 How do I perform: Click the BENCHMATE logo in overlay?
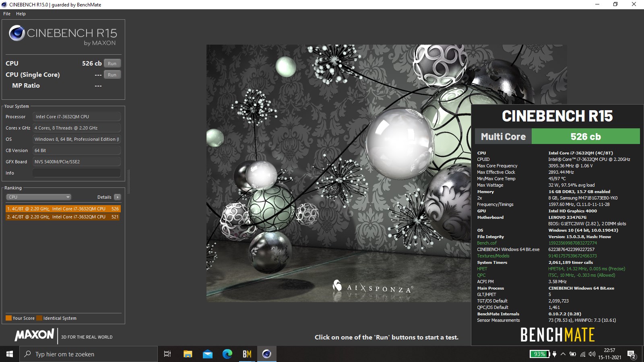pyautogui.click(x=557, y=335)
